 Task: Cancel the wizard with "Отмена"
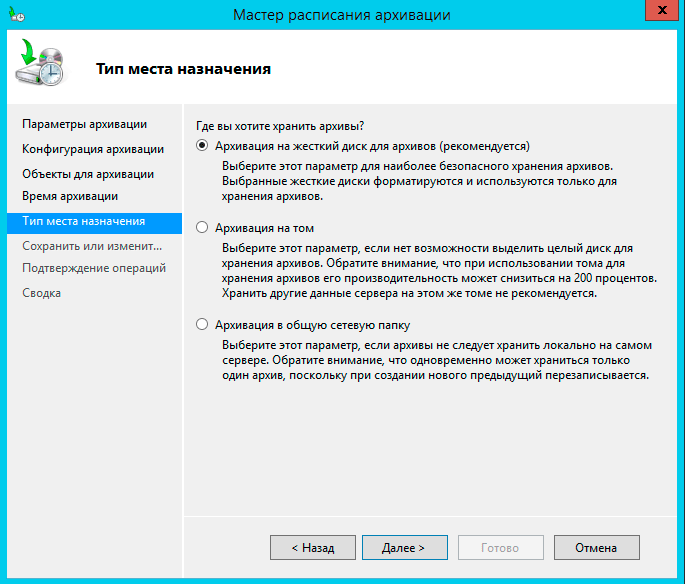(596, 548)
